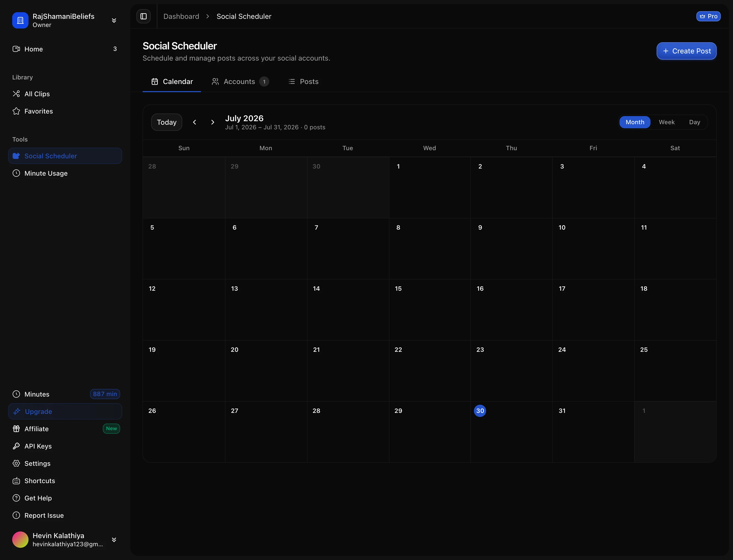
Task: Open API Keys page
Action: (x=65, y=446)
